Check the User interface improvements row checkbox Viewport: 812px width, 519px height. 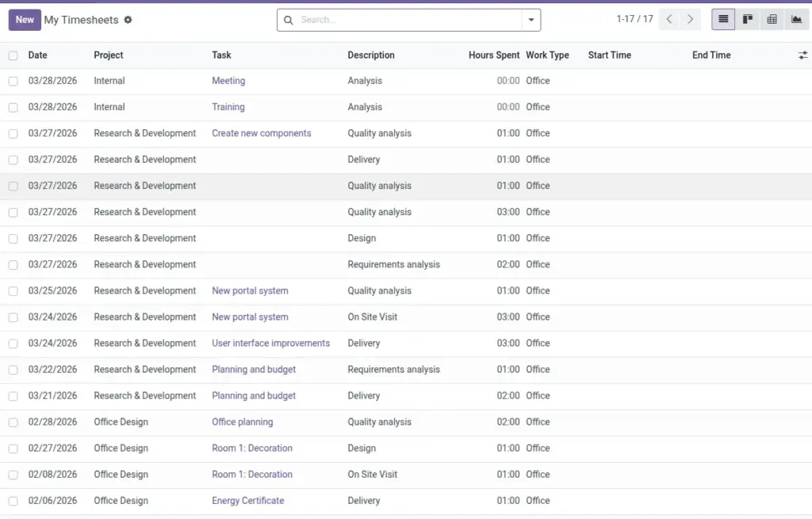pos(13,344)
